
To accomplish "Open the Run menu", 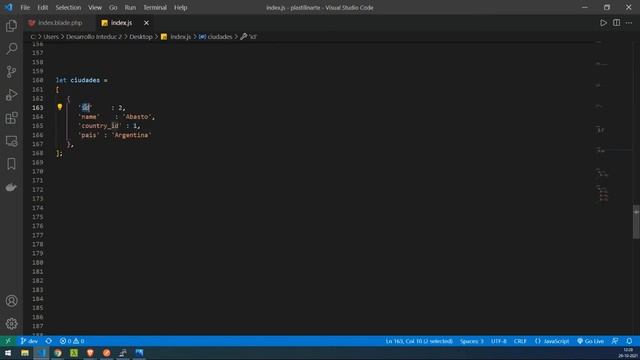I will [x=130, y=7].
